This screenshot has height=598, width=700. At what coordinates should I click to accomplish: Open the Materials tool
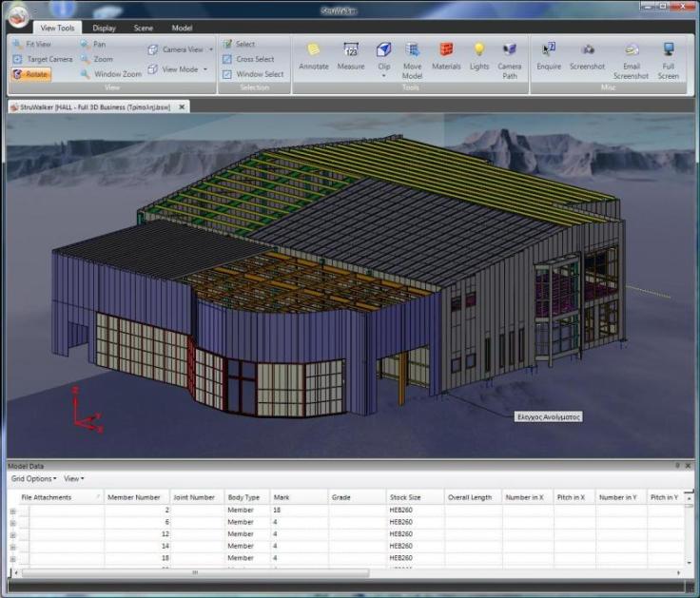click(446, 50)
